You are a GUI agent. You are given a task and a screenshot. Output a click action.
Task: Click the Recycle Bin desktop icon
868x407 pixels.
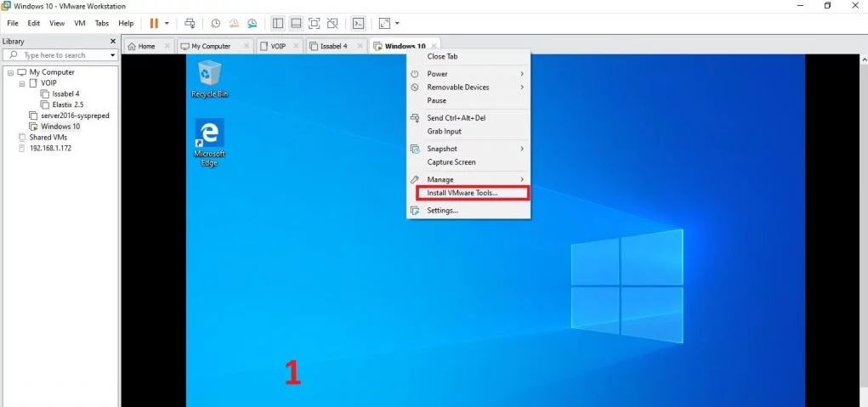click(x=209, y=79)
